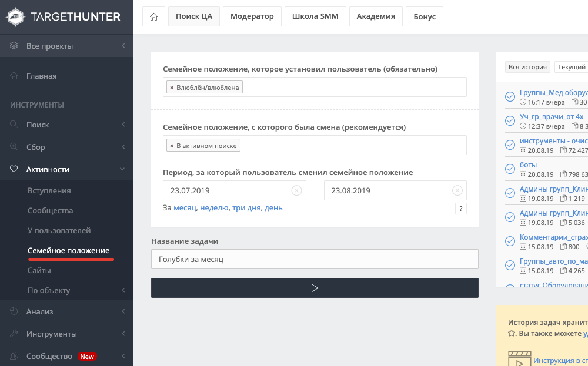Click the TargetHunter logo icon

tap(15, 17)
